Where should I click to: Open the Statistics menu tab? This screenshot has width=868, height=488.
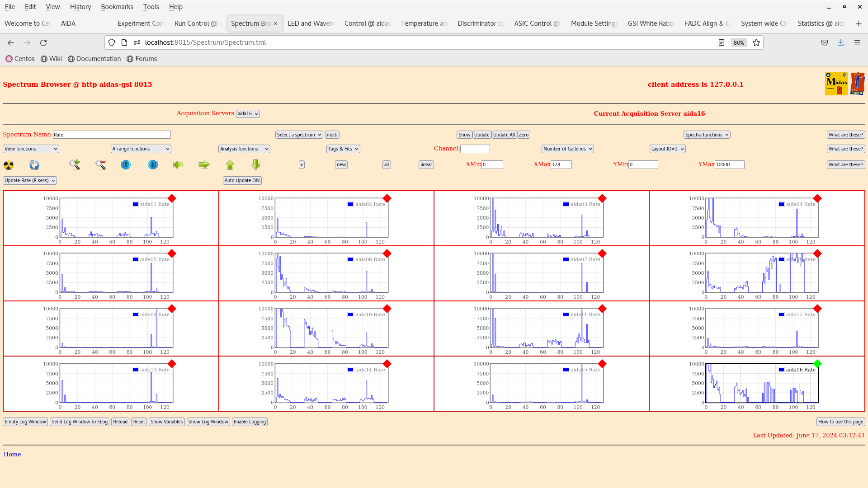click(x=821, y=23)
